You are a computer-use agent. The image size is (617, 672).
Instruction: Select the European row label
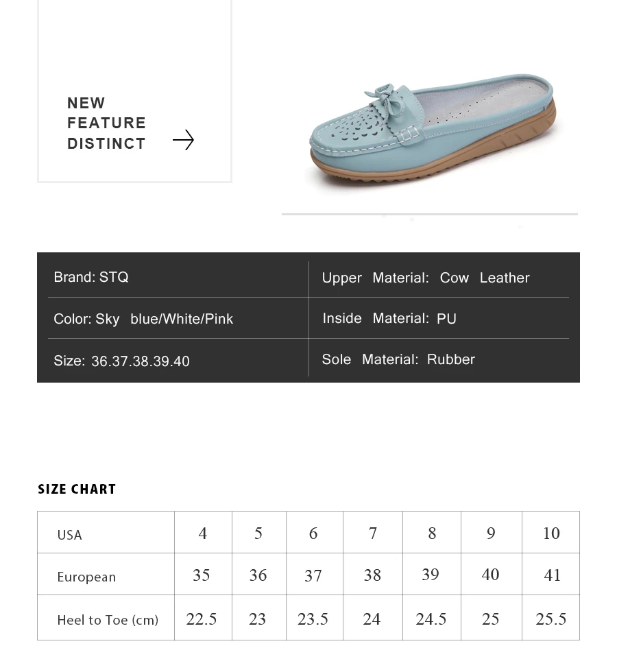(x=86, y=577)
